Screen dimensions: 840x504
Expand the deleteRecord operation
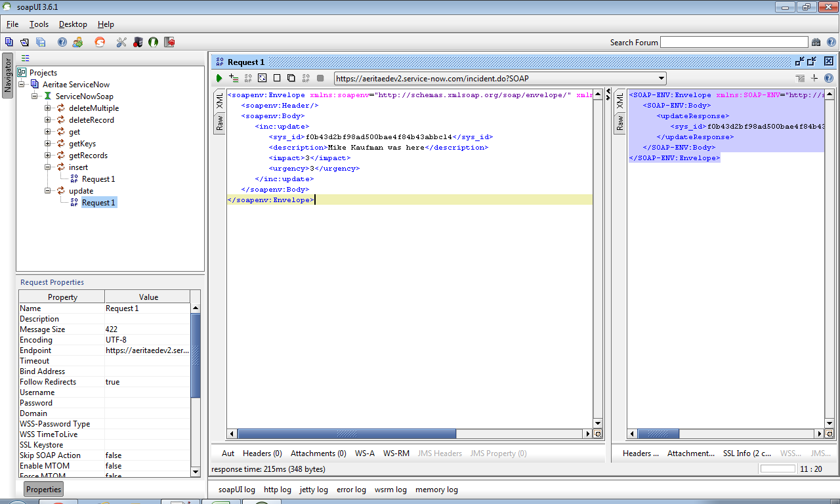click(48, 120)
